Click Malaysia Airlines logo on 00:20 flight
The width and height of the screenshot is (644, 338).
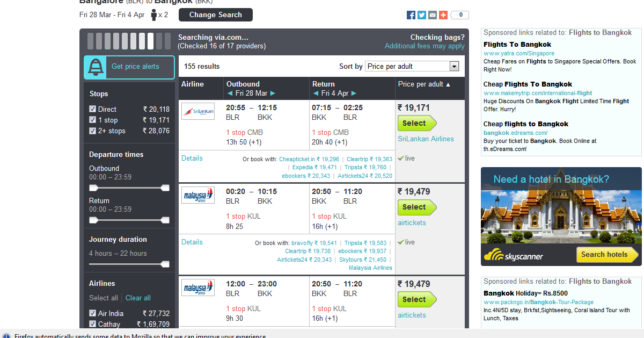point(198,195)
